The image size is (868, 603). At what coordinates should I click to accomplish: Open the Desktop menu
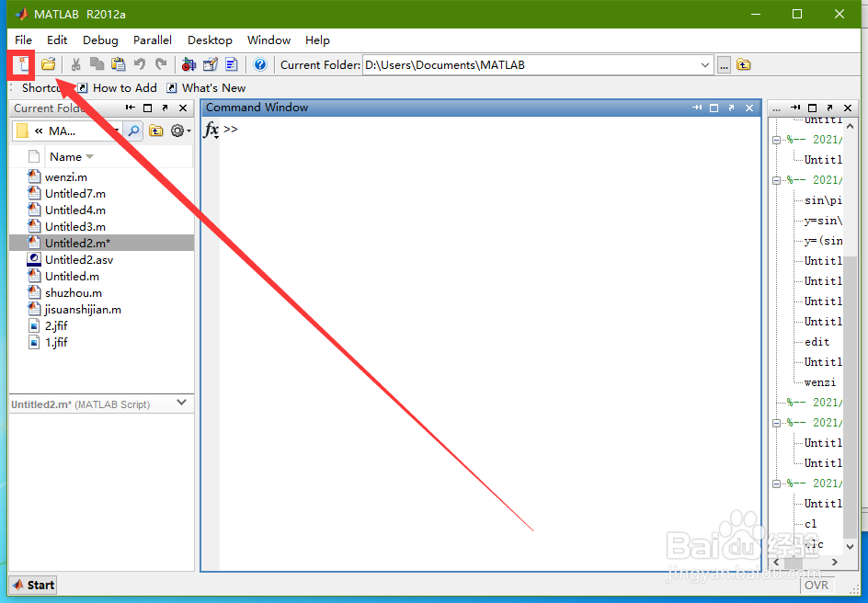[x=210, y=40]
